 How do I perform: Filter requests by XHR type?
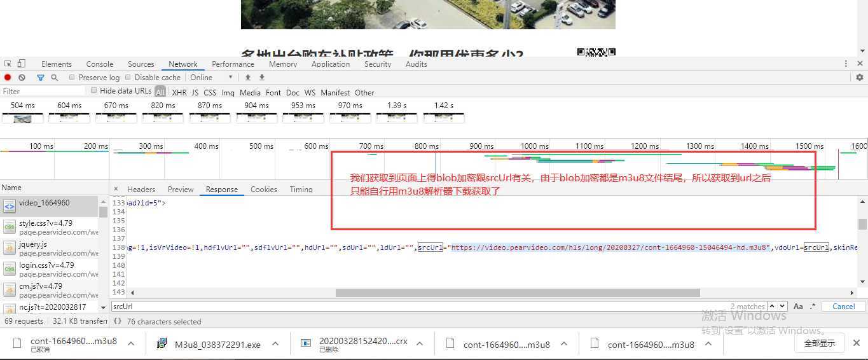179,93
